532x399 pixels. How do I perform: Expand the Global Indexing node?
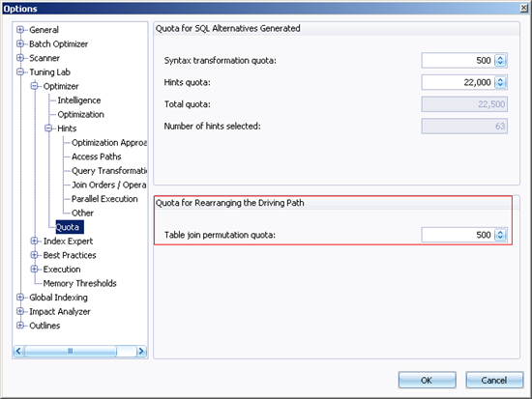(x=20, y=298)
